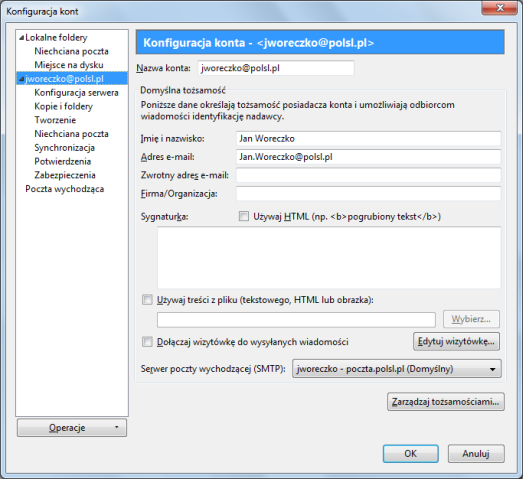Select Poczta wychodząca item
523x479 pixels.
(64, 189)
